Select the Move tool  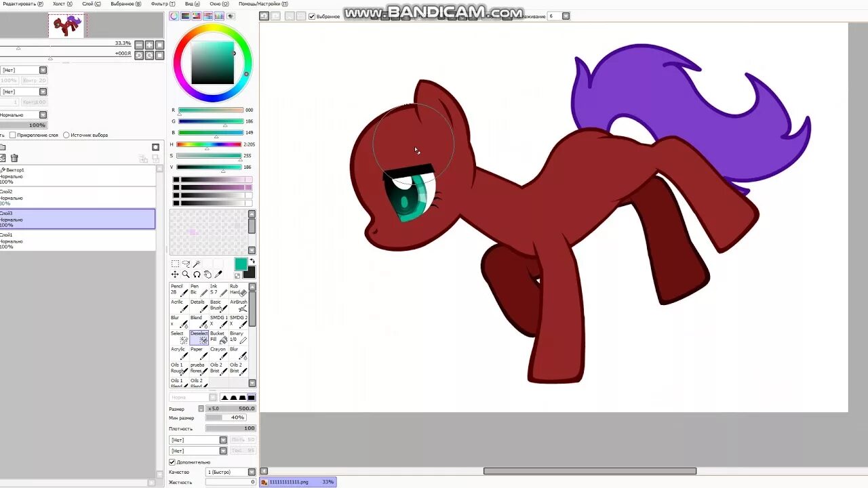175,274
